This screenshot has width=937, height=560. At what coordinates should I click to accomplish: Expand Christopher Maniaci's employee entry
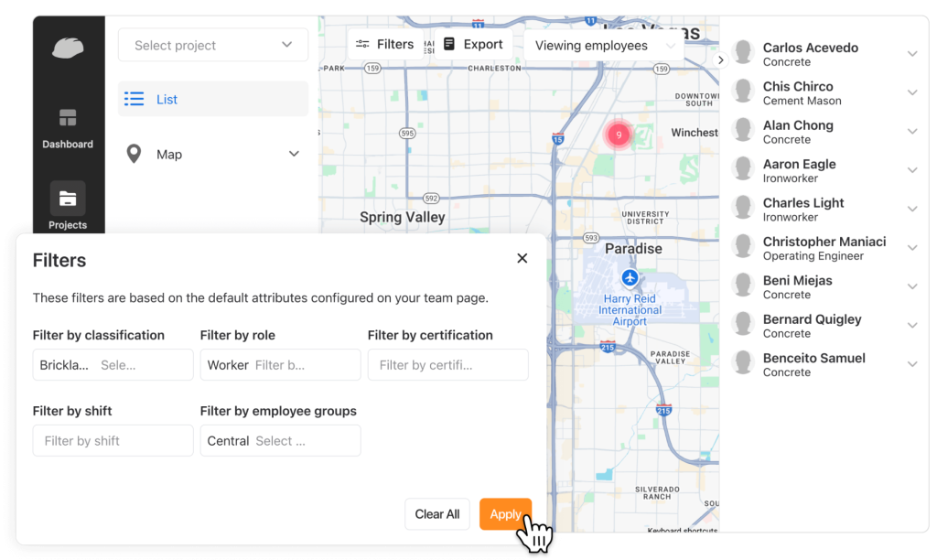point(912,248)
